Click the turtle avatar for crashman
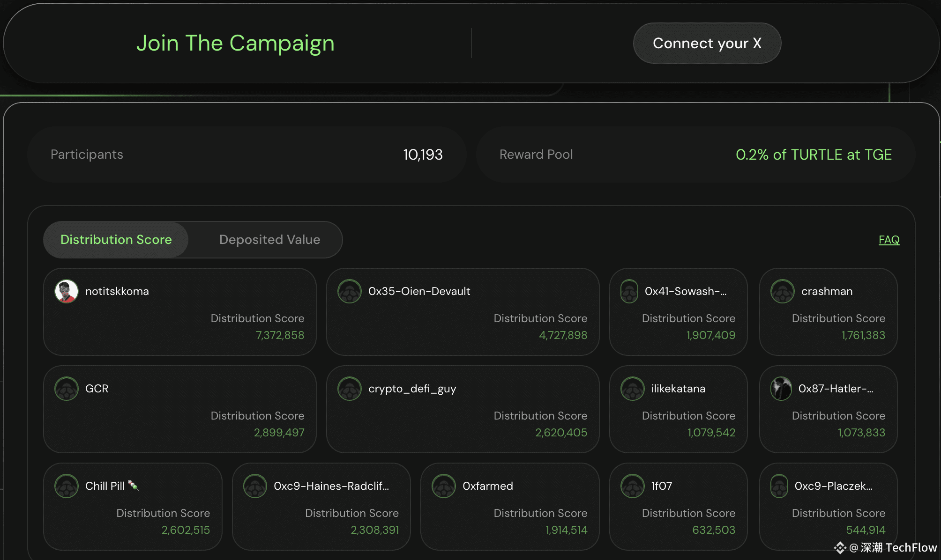Viewport: 941px width, 560px height. (x=783, y=291)
